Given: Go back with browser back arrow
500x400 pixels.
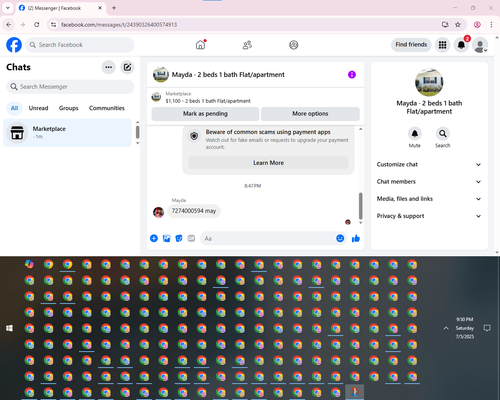Looking at the screenshot, I should [9, 25].
